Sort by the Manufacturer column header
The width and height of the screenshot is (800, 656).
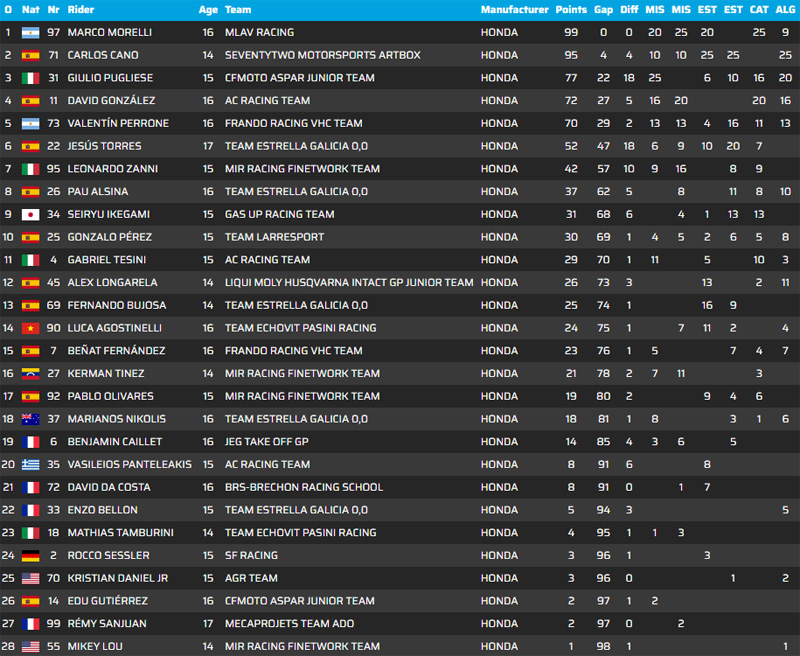pos(514,10)
